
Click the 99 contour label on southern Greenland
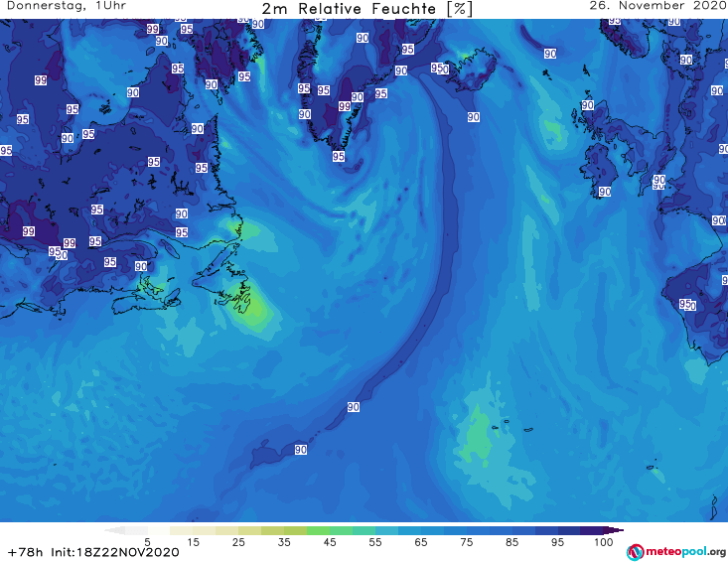click(x=344, y=106)
